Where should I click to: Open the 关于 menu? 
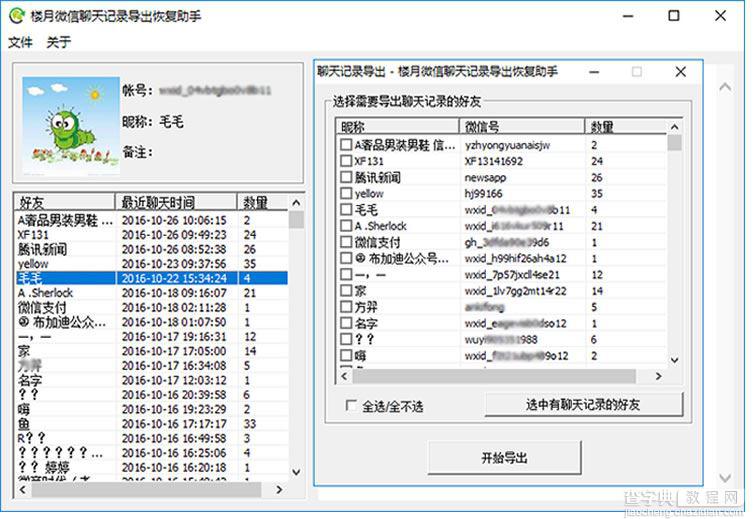click(59, 42)
